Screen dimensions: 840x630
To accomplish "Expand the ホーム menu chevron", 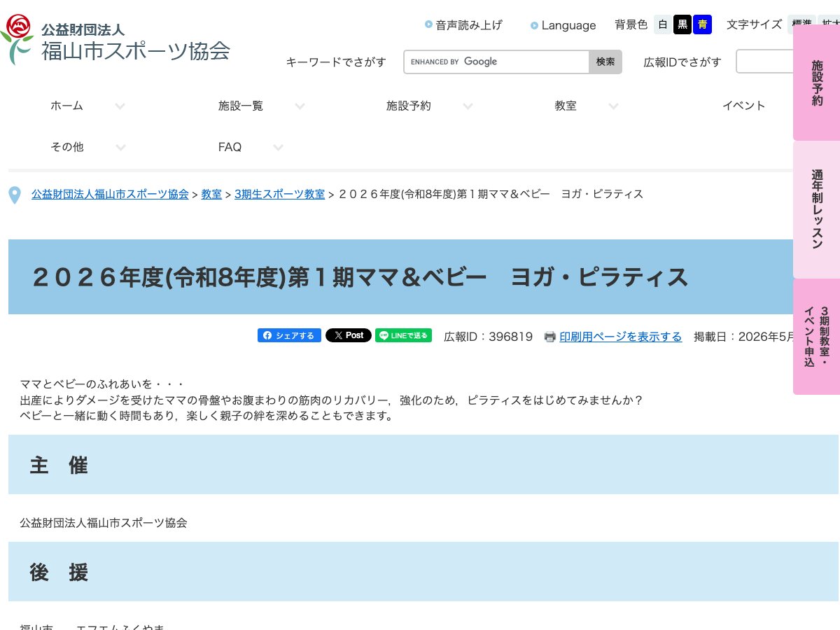I will (120, 106).
